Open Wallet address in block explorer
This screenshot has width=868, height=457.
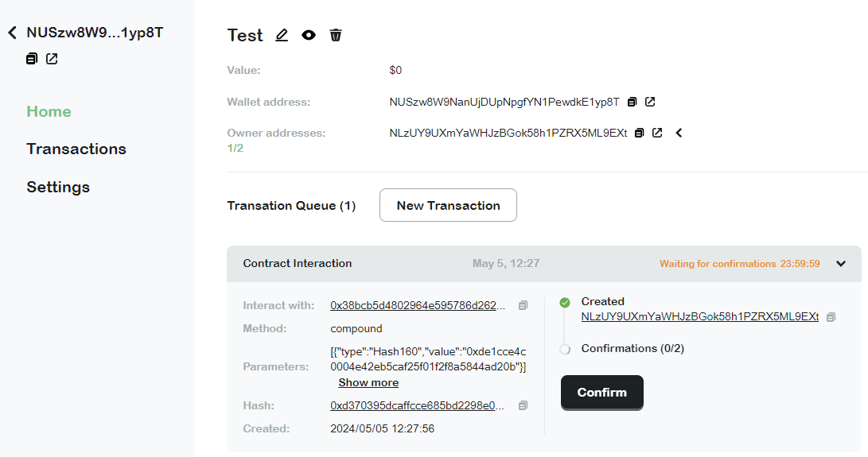click(650, 102)
